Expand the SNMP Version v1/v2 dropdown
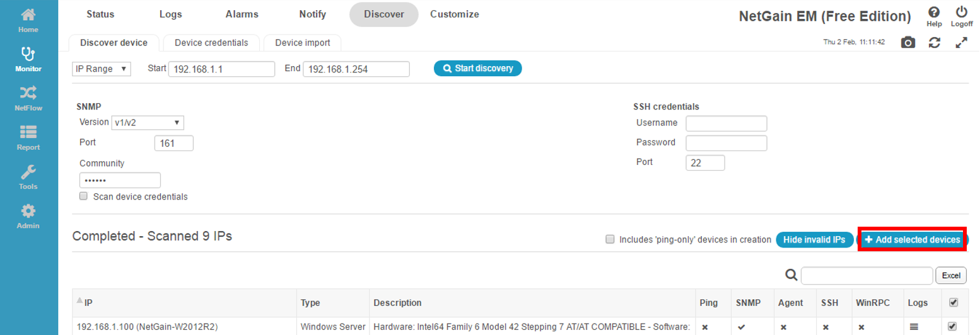Viewport: 980px width, 335px height. (x=148, y=122)
